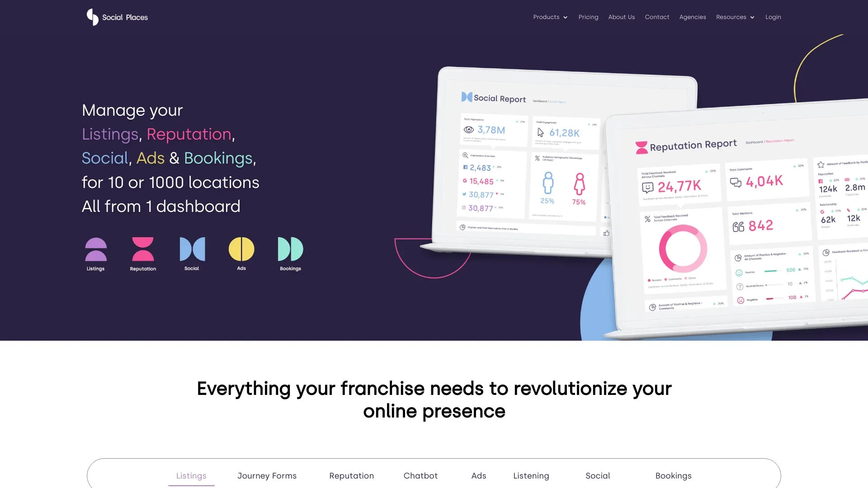Select the Reputation tab at bottom
Viewport: 868px width, 488px height.
point(351,475)
